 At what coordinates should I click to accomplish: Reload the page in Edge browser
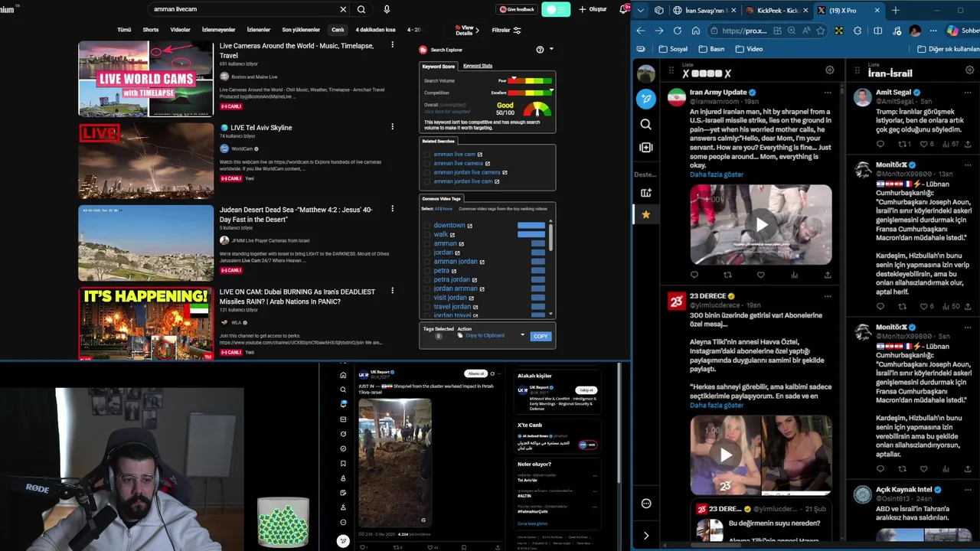(677, 31)
